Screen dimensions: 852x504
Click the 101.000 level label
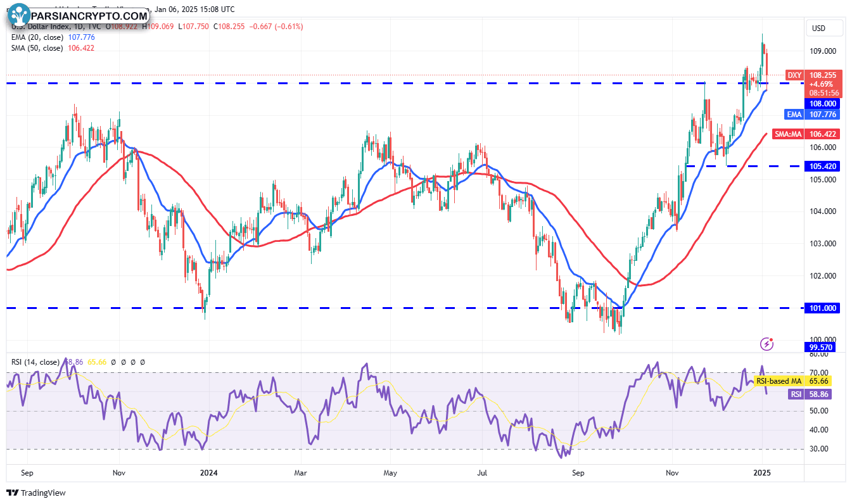[821, 308]
